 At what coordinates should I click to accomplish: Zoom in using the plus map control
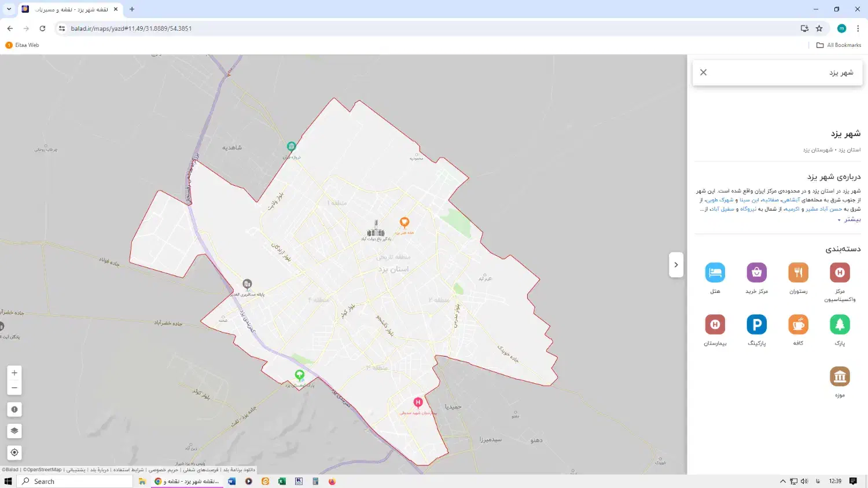click(x=14, y=373)
